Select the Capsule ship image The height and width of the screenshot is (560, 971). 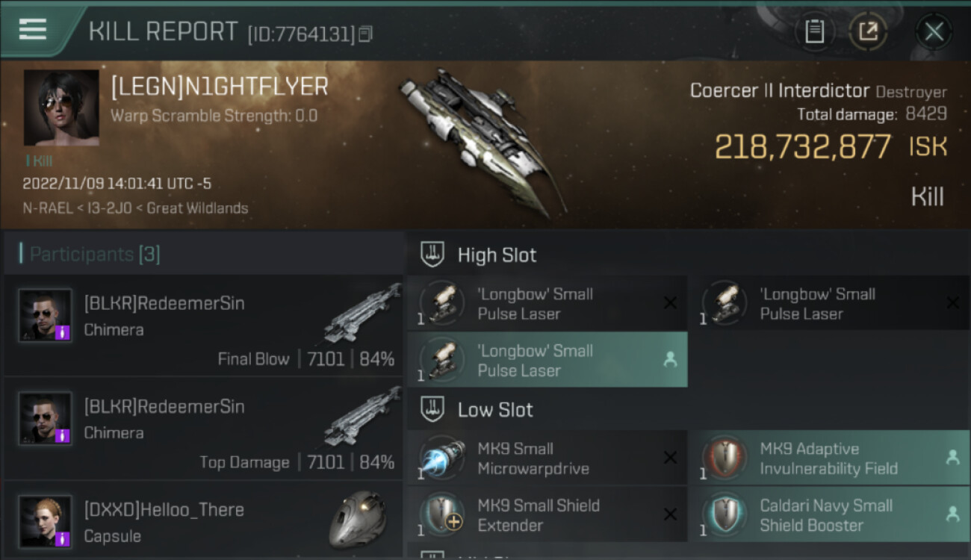click(358, 520)
